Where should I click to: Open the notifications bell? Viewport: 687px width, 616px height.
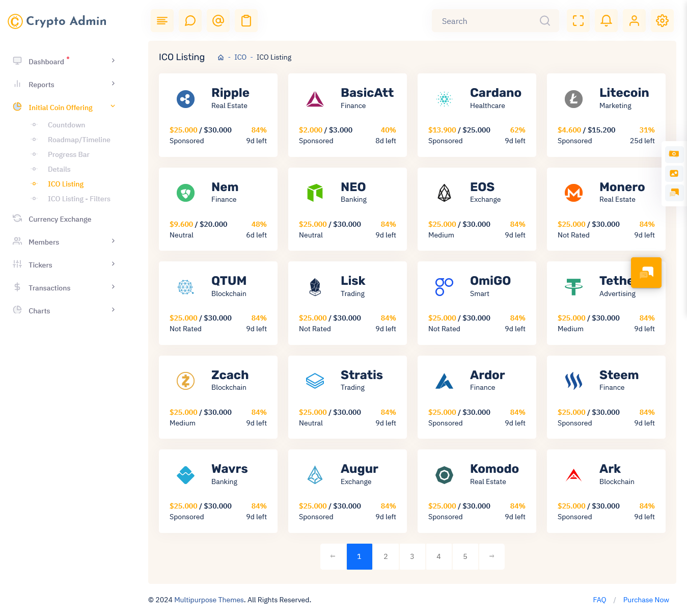pos(606,21)
